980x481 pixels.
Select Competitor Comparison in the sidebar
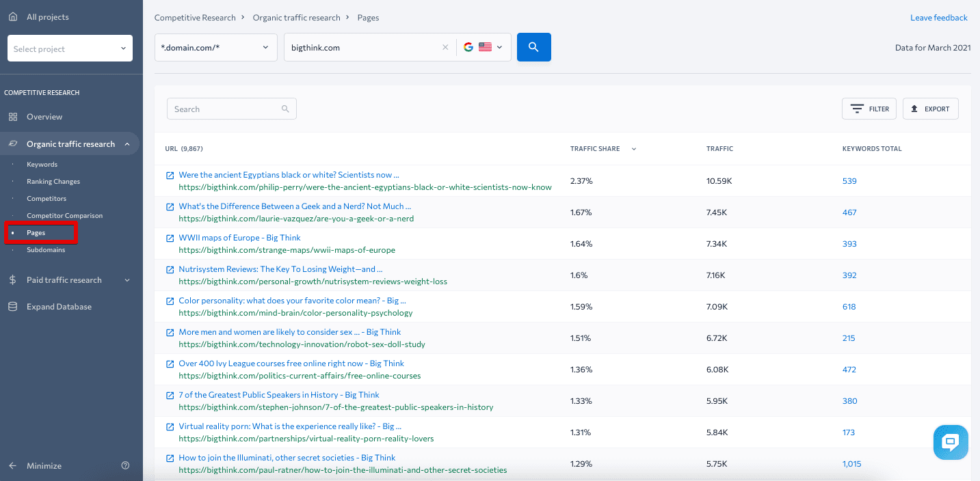click(x=64, y=216)
